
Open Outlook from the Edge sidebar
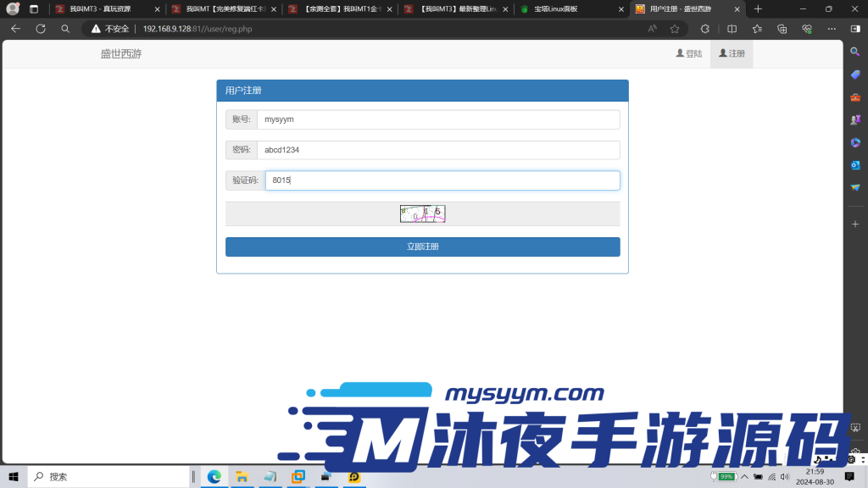855,165
